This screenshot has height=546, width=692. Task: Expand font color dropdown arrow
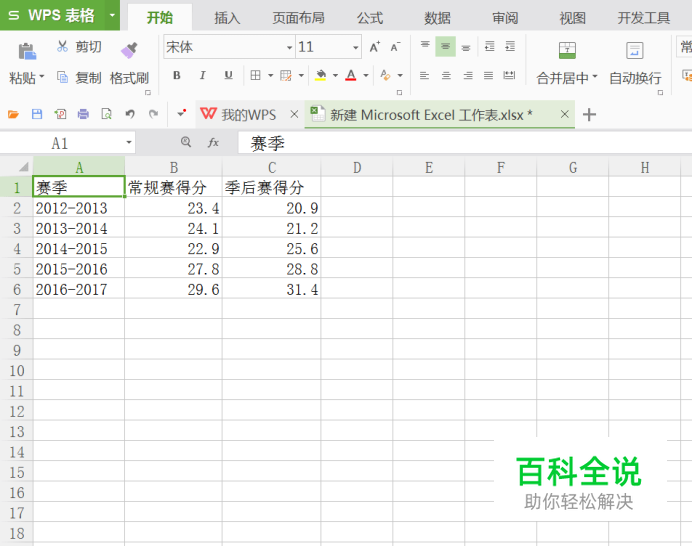(x=366, y=75)
